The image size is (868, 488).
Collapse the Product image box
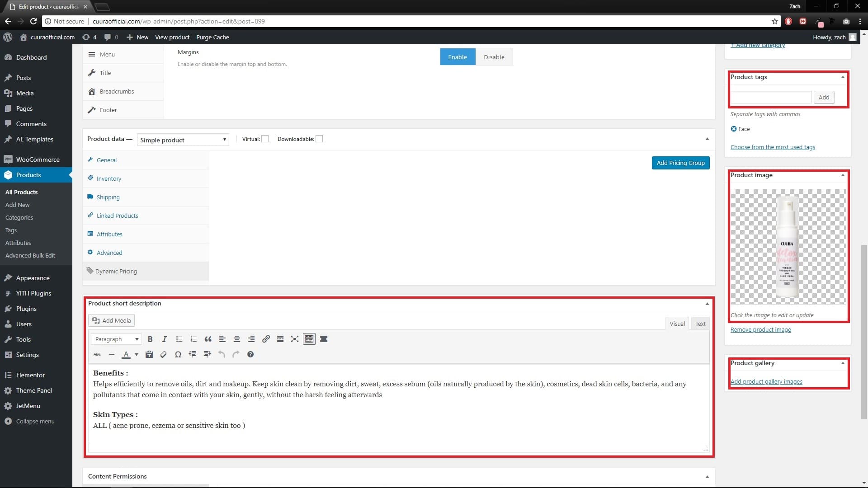[x=843, y=175]
